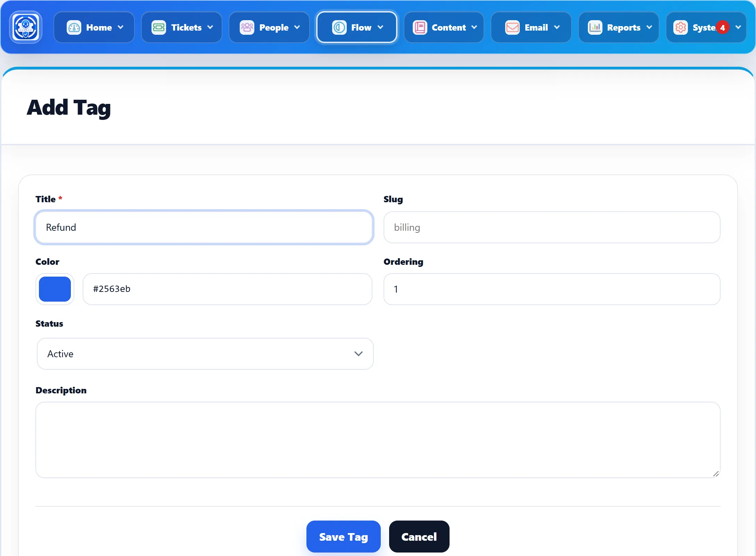The height and width of the screenshot is (556, 756).
Task: Open the Home menu label
Action: [99, 27]
